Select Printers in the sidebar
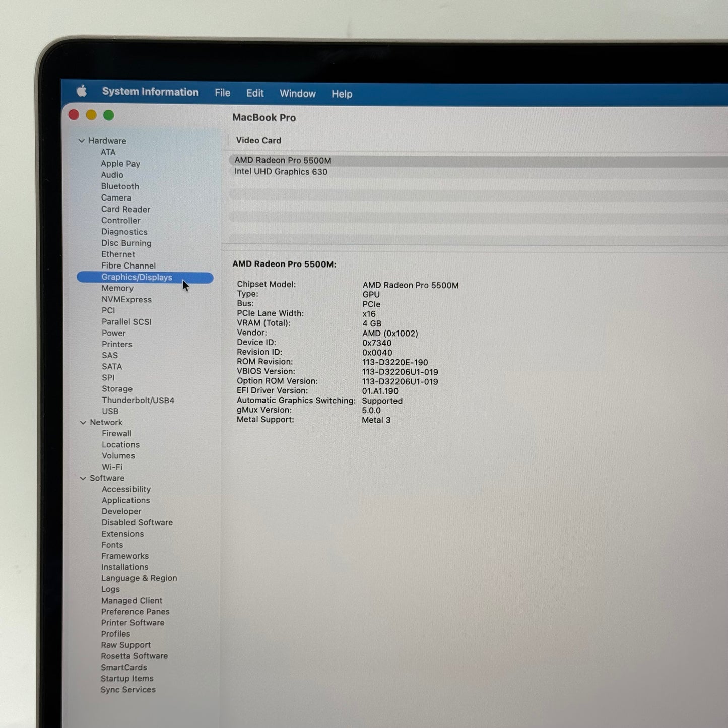Image resolution: width=728 pixels, height=728 pixels. (x=117, y=345)
